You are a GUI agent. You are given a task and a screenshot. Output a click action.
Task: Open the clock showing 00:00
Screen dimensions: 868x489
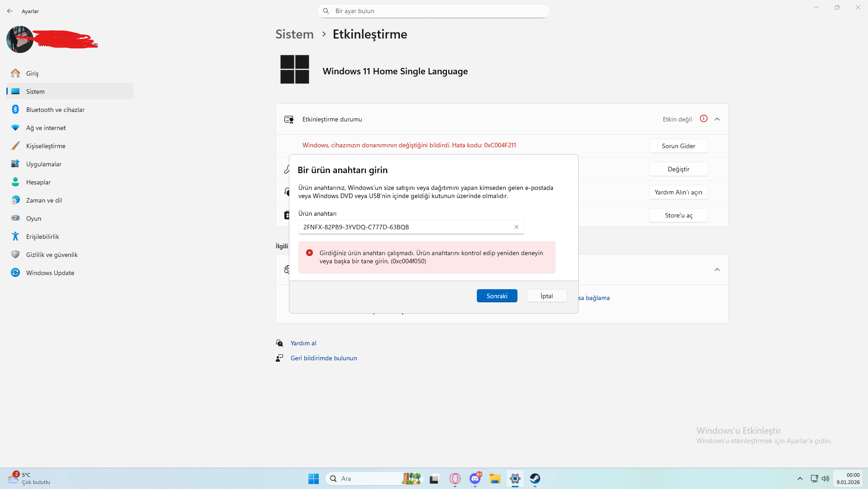click(848, 479)
